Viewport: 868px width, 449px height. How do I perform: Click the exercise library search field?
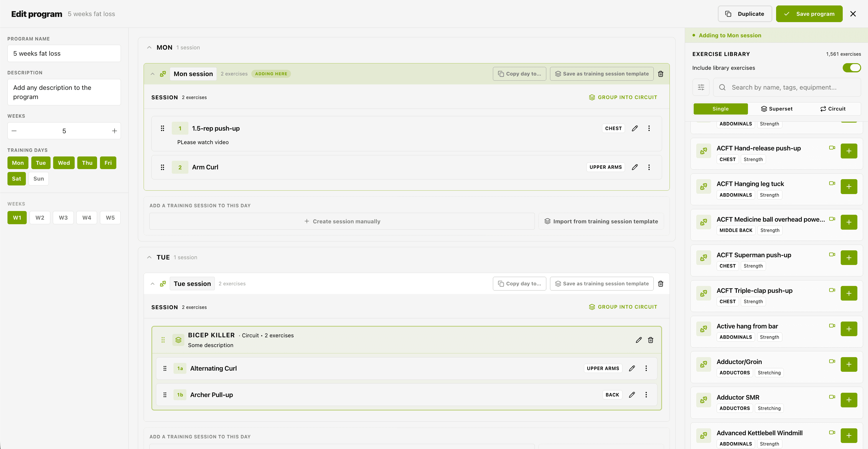[787, 87]
